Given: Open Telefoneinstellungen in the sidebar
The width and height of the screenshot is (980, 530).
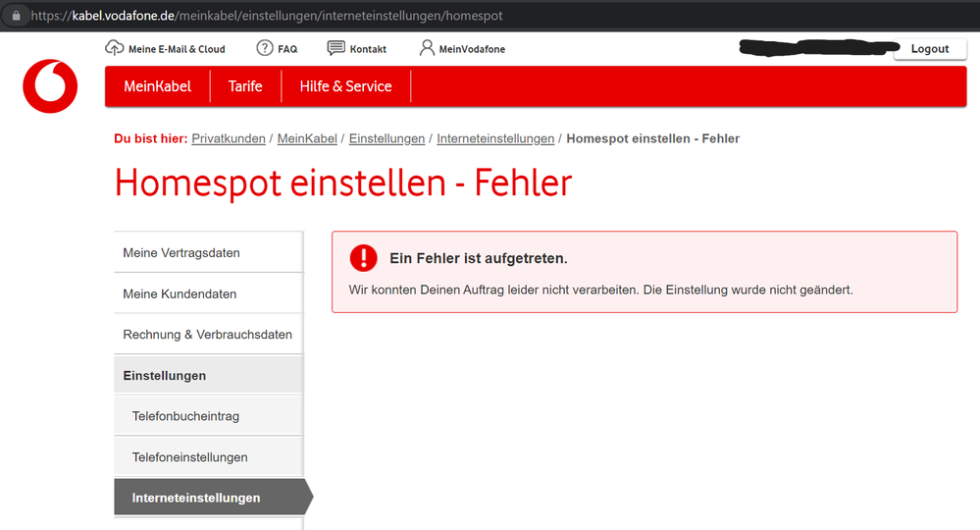Looking at the screenshot, I should (x=209, y=456).
